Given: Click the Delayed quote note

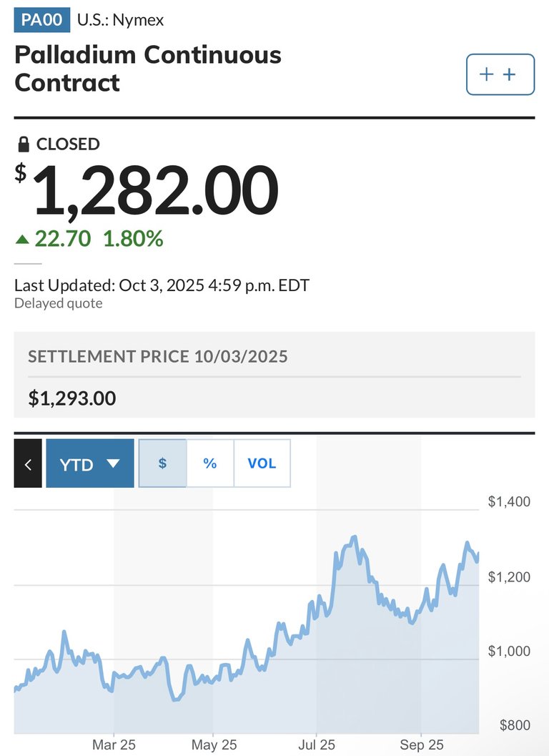Looking at the screenshot, I should [x=58, y=303].
